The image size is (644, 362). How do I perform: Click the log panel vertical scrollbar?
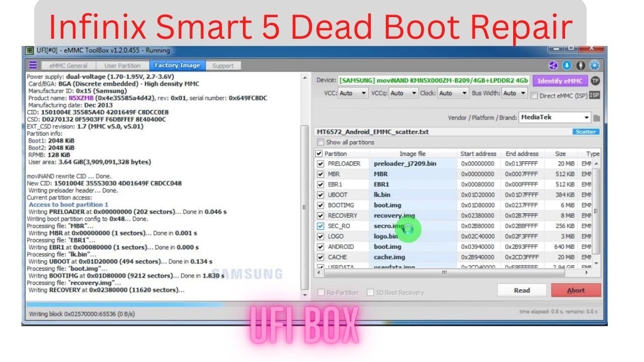[304, 186]
